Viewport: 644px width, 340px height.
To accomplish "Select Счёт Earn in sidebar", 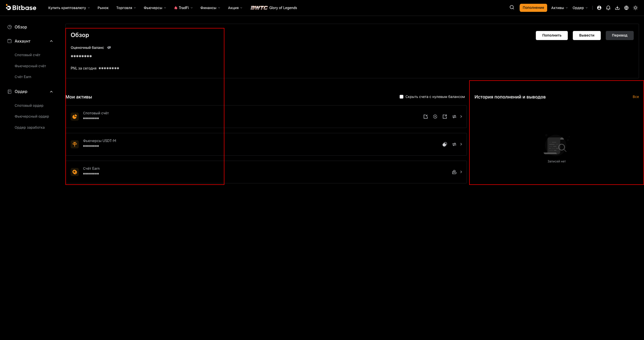I will pos(23,77).
